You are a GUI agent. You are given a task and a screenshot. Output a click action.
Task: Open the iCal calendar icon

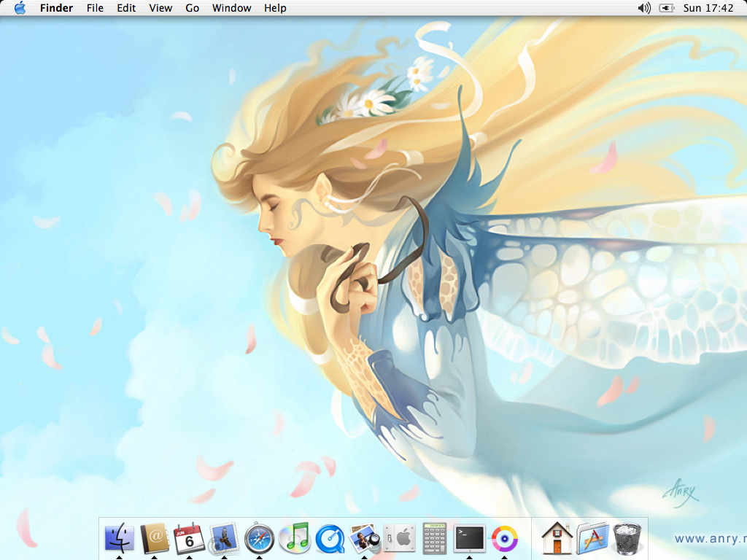pos(189,538)
